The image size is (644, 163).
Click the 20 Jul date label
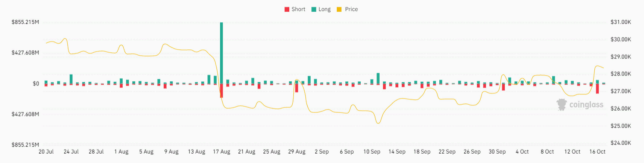pyautogui.click(x=46, y=152)
